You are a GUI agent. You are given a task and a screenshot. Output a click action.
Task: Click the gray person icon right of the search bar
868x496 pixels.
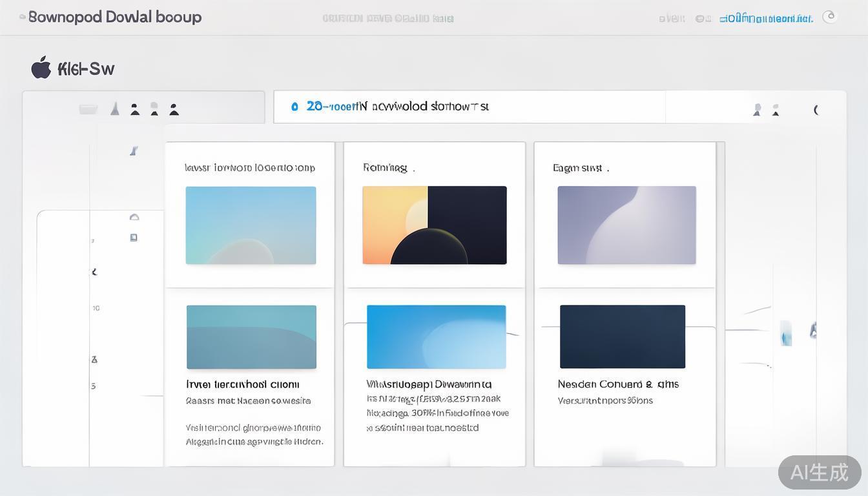[757, 110]
